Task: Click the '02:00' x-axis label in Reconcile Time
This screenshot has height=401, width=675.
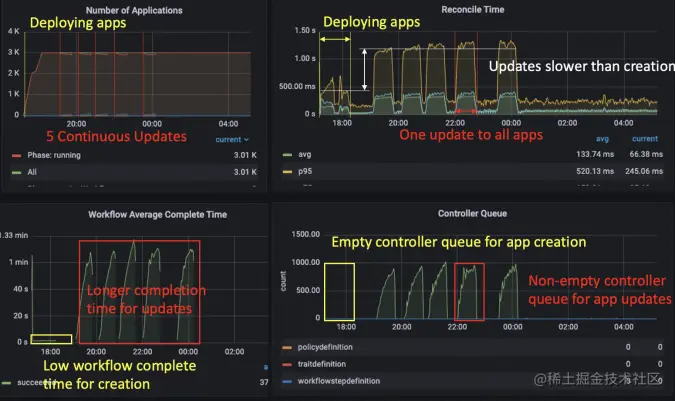Action: [x=567, y=123]
